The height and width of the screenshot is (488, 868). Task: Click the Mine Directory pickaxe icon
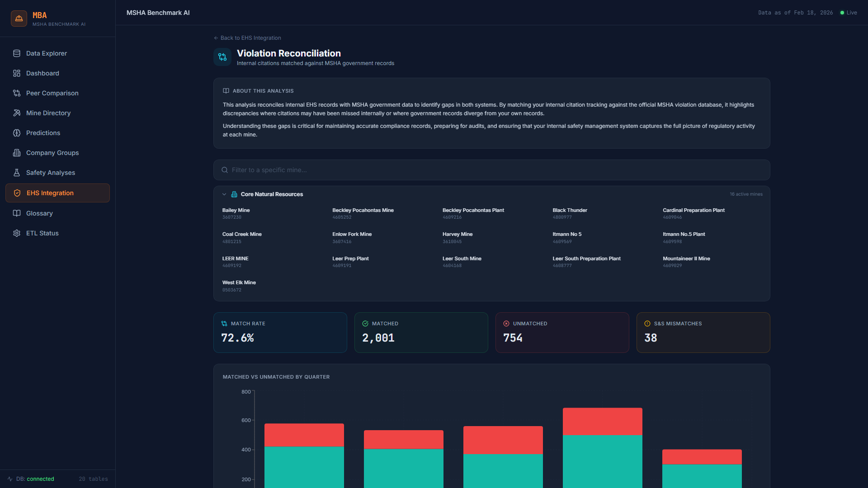[x=17, y=113]
